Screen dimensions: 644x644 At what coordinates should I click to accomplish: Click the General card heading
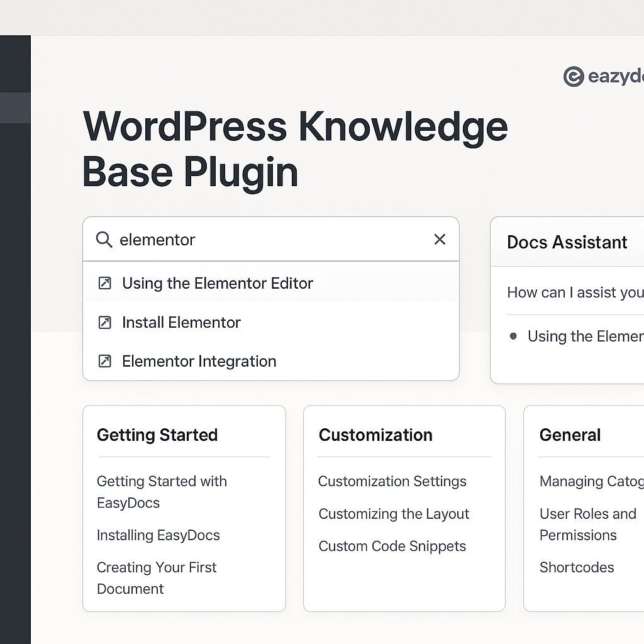(x=570, y=435)
